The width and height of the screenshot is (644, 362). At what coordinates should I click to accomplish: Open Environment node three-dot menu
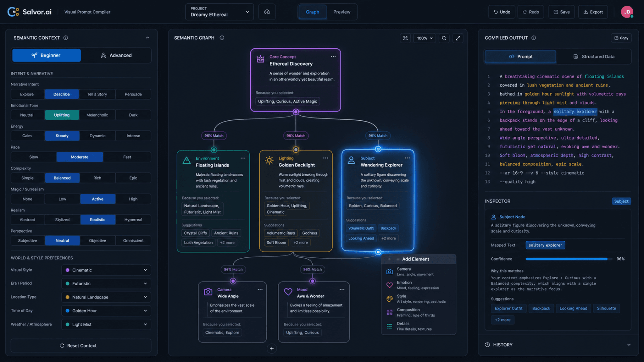tap(243, 158)
